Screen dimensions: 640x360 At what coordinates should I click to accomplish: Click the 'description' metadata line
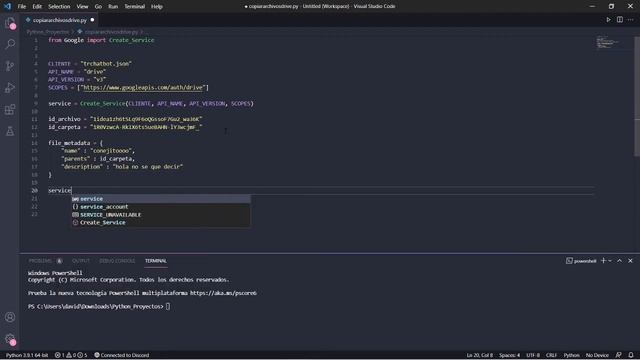coord(122,167)
